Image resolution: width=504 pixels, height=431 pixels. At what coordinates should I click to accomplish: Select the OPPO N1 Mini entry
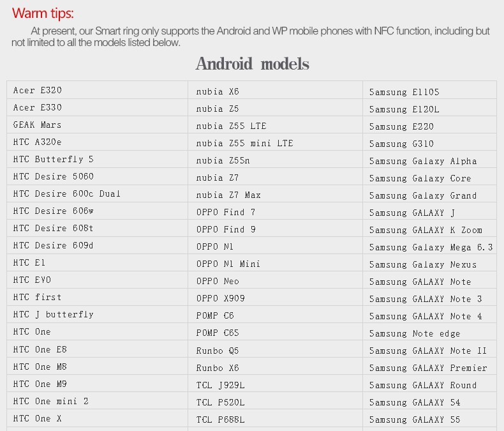228,264
